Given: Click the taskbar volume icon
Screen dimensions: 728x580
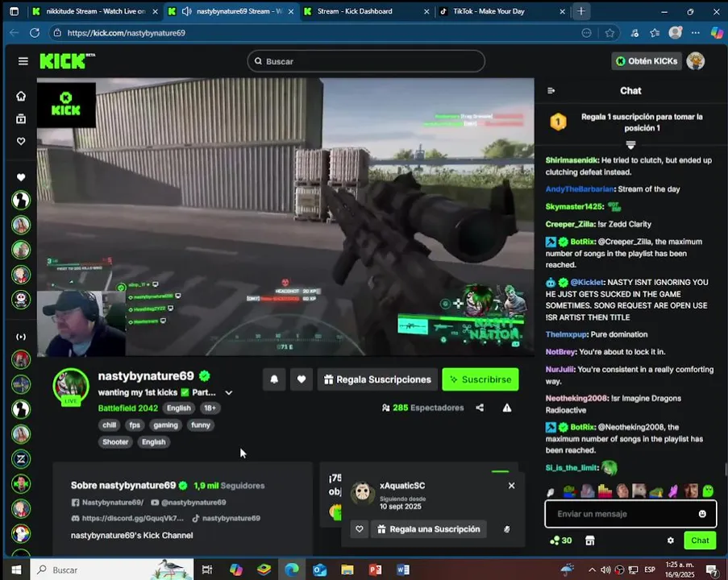Looking at the screenshot, I should [x=605, y=570].
